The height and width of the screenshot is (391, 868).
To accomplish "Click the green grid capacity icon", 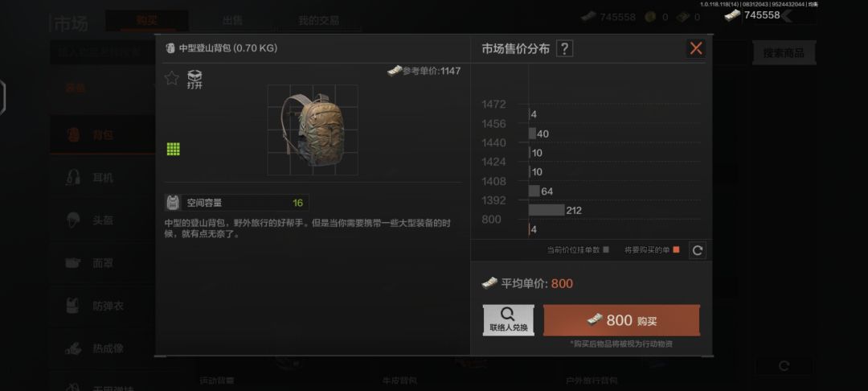I will (x=174, y=149).
